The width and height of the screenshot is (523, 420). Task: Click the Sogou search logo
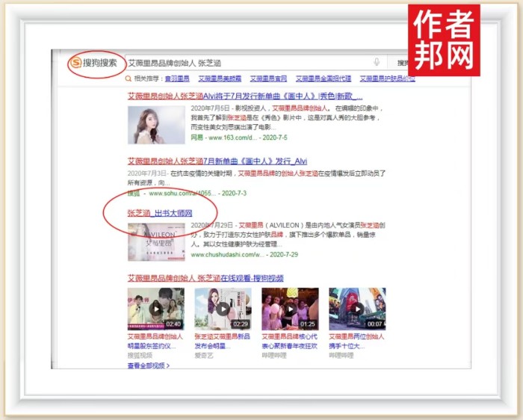(x=94, y=64)
